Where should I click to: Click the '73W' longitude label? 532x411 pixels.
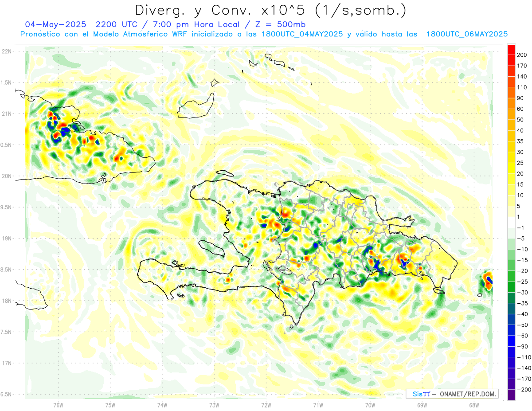(214, 405)
